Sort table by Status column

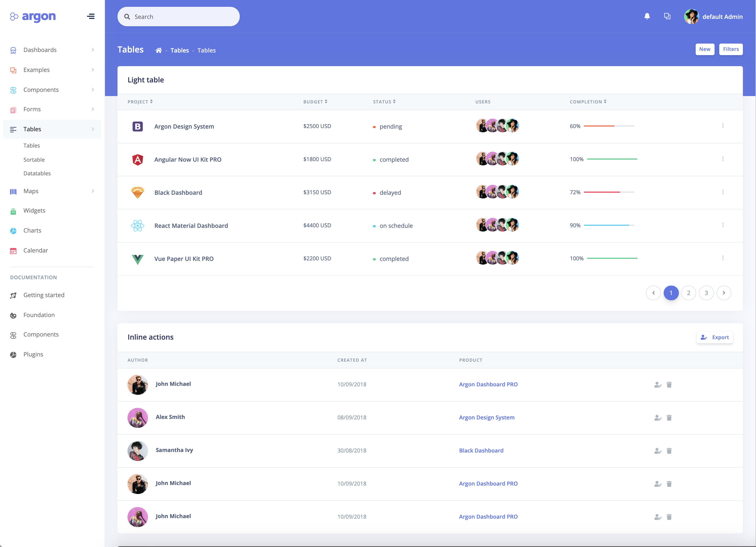click(384, 102)
